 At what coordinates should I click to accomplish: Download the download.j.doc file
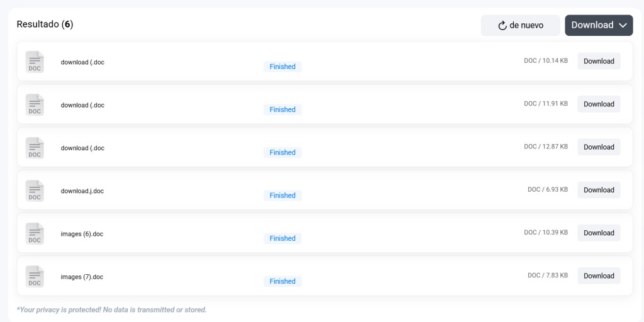pos(599,190)
